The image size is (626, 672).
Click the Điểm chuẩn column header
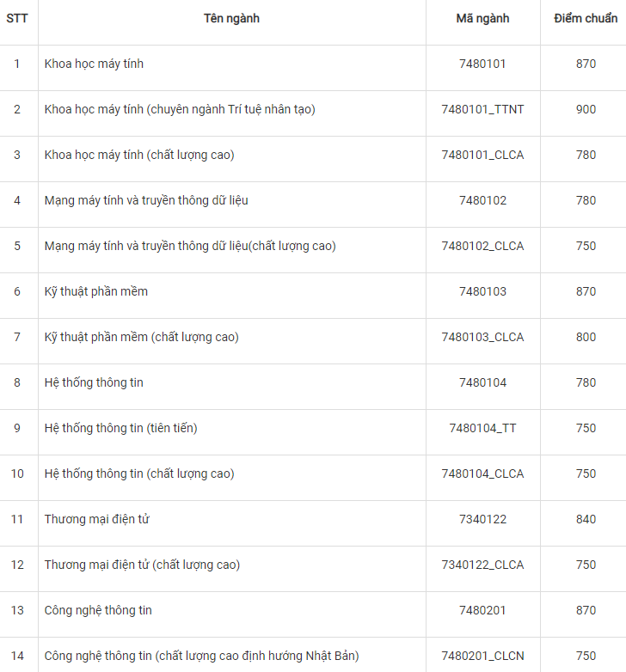pyautogui.click(x=586, y=18)
